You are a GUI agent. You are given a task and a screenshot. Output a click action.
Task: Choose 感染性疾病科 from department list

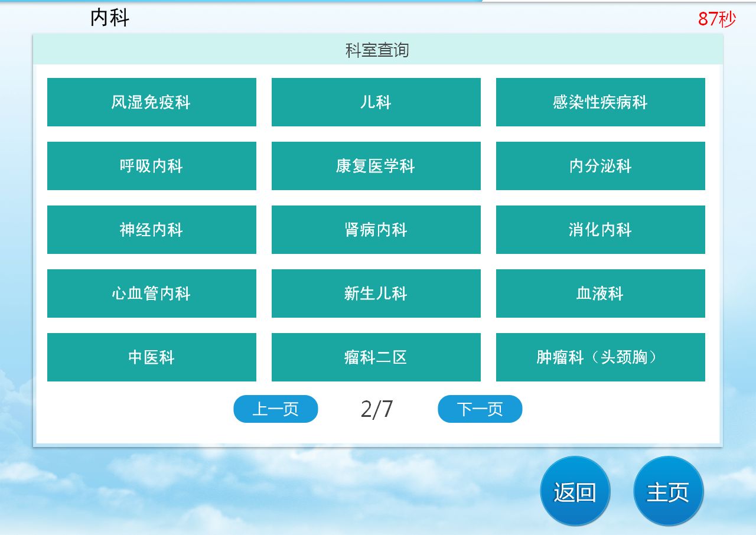click(600, 102)
